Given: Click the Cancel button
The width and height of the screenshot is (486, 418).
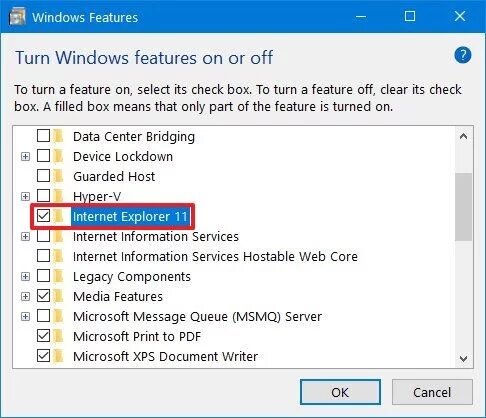Looking at the screenshot, I should 432,392.
